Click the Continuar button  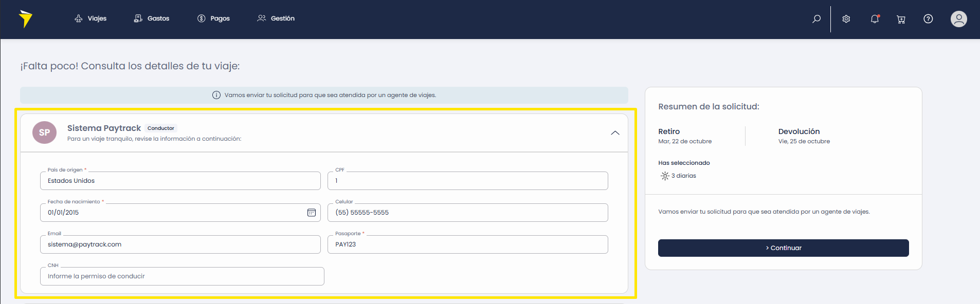(x=784, y=248)
